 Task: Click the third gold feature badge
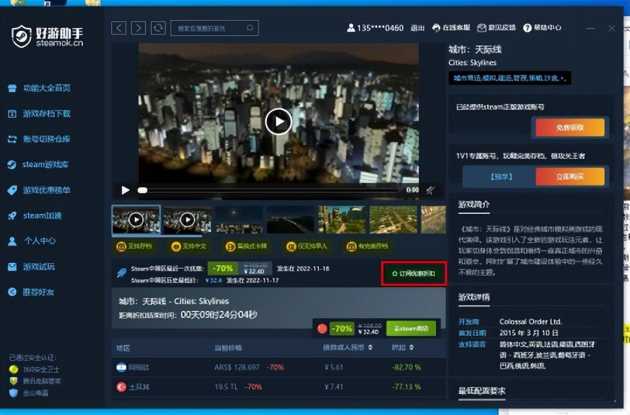tap(246, 246)
